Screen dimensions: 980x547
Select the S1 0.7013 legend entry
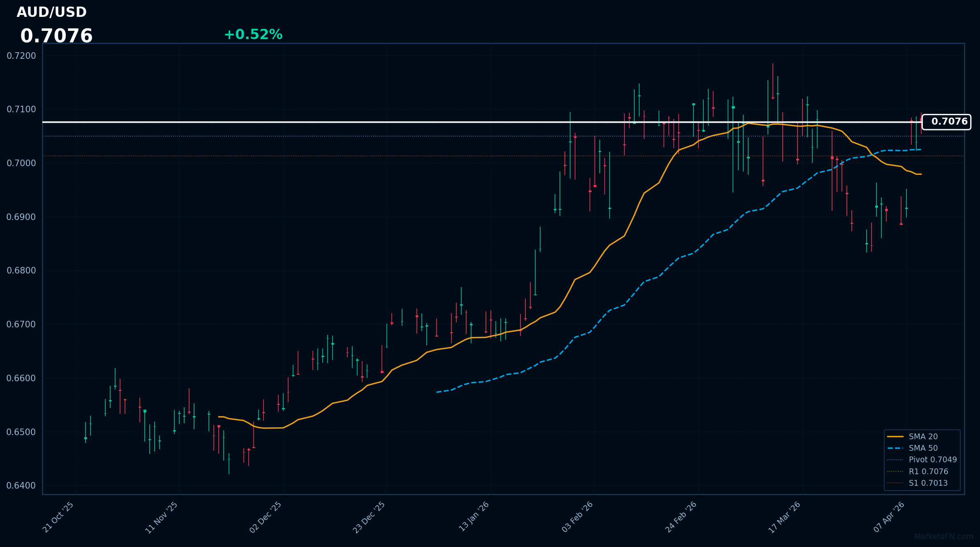918,483
